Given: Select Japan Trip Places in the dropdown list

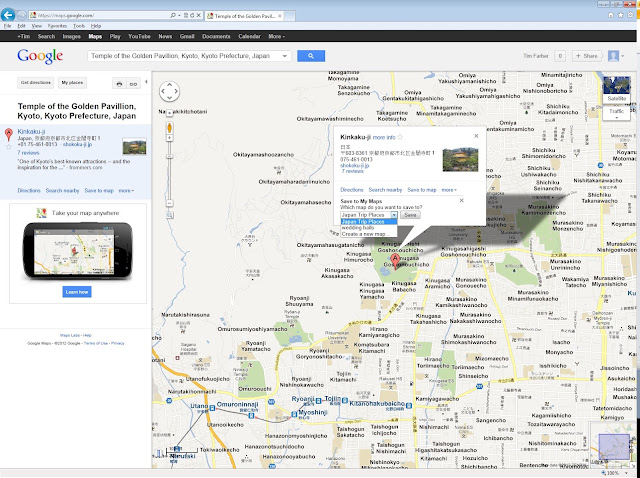Looking at the screenshot, I should point(368,222).
